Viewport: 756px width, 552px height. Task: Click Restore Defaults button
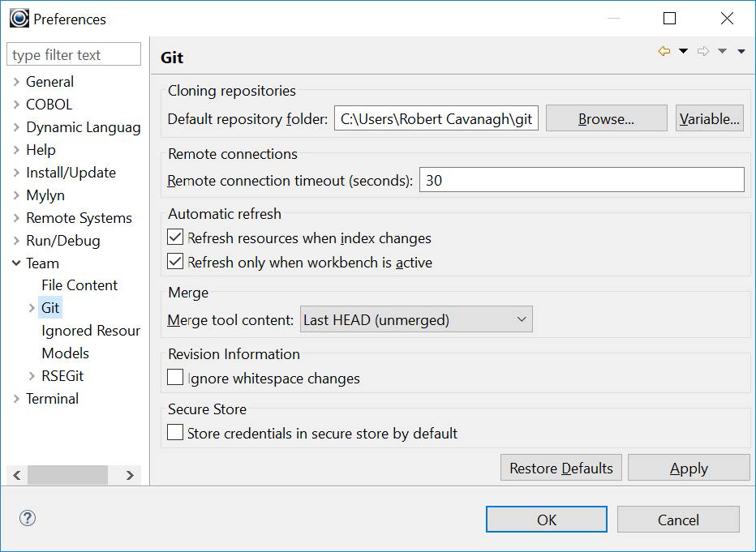click(x=561, y=469)
